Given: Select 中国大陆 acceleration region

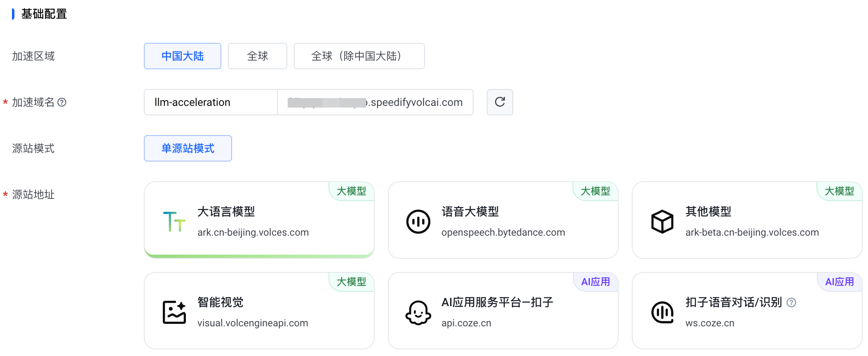Looking at the screenshot, I should 183,56.
